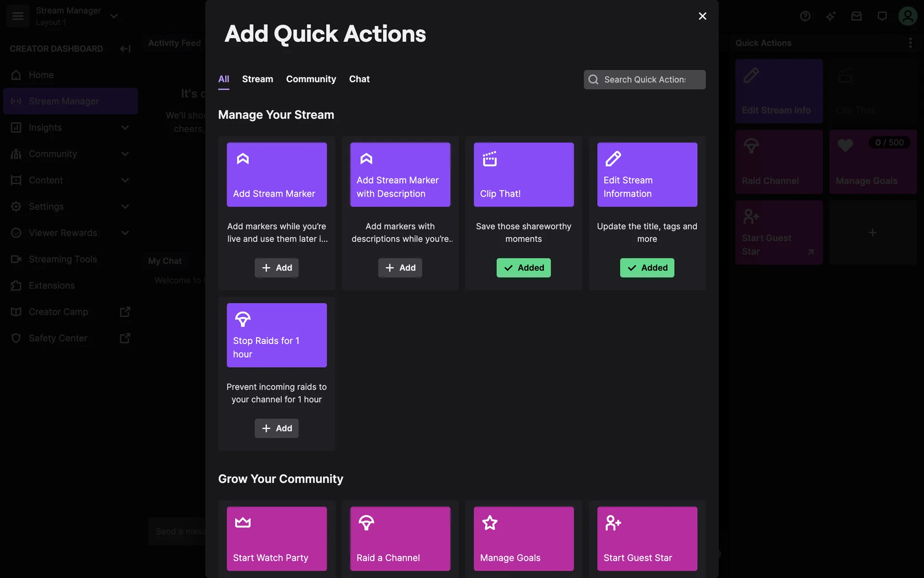
Task: Add the Add Stream Marker quick action
Action: [x=277, y=268]
